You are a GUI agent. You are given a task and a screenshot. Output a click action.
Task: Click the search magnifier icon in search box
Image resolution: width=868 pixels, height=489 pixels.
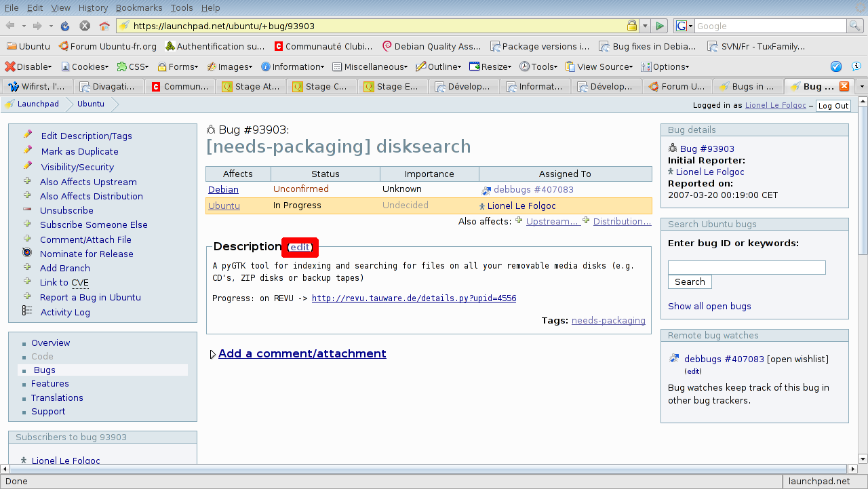coord(854,26)
